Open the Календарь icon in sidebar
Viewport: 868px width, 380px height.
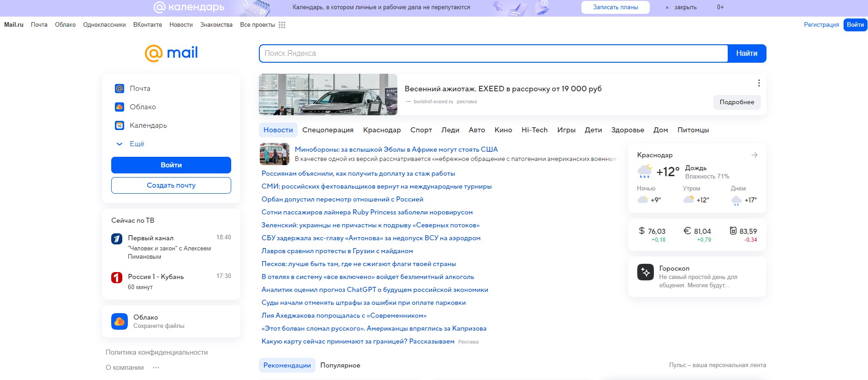click(120, 125)
